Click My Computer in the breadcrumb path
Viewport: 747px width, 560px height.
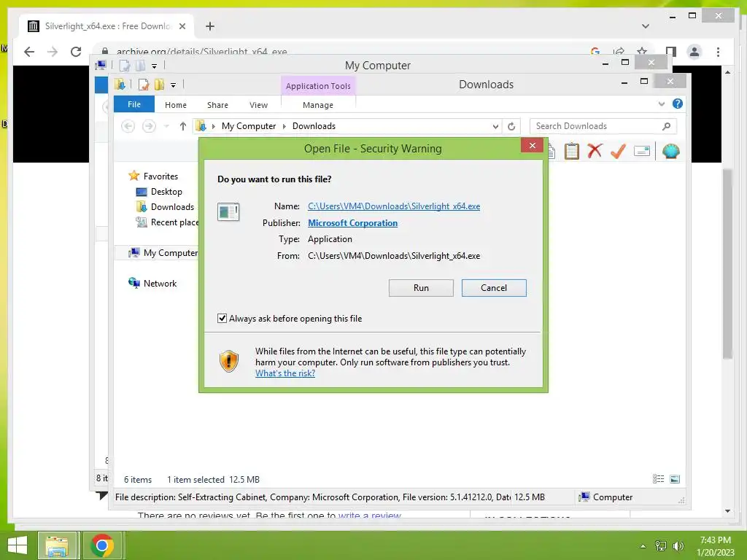tap(248, 126)
